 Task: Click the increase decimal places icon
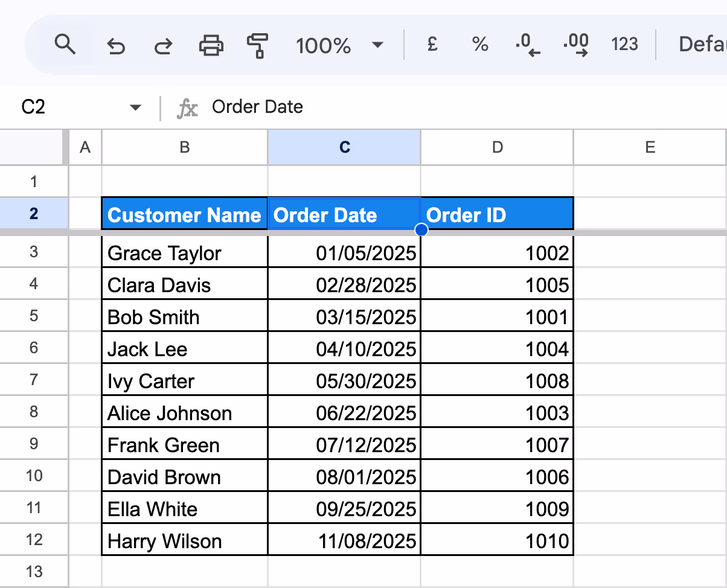[x=575, y=44]
